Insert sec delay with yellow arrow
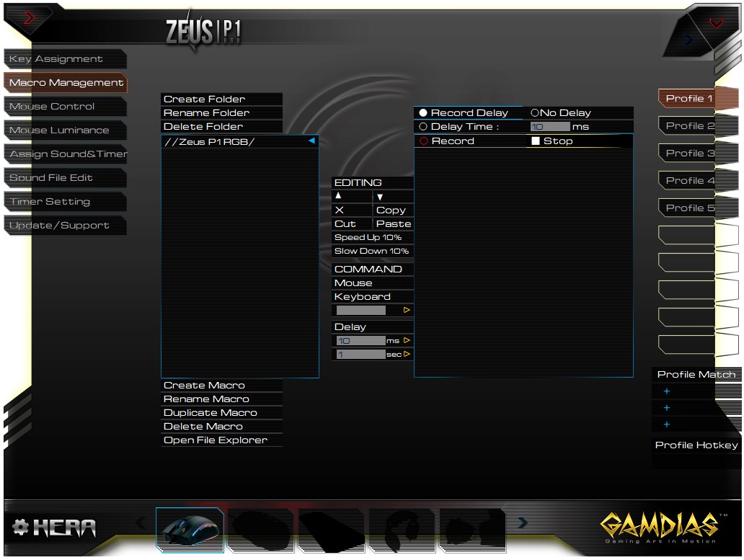 407,354
